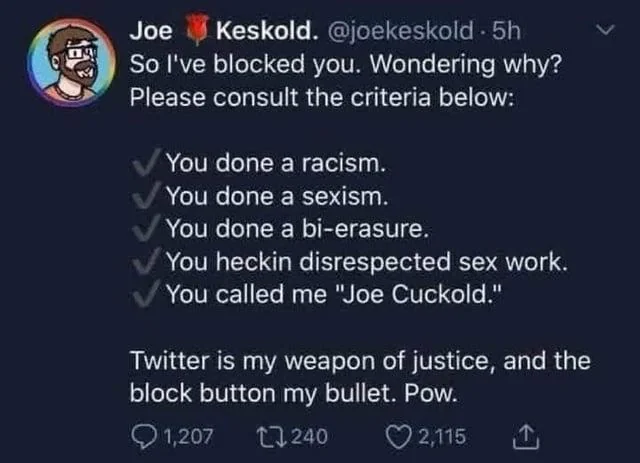The width and height of the screenshot is (640, 463).
Task: Click the reply speech bubble icon
Action: [x=142, y=434]
